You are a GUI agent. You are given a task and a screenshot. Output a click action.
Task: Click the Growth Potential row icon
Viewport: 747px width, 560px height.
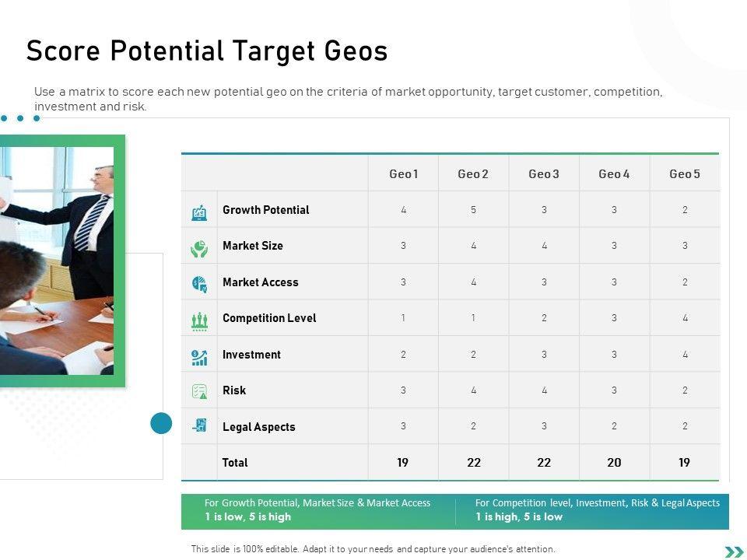coord(199,212)
